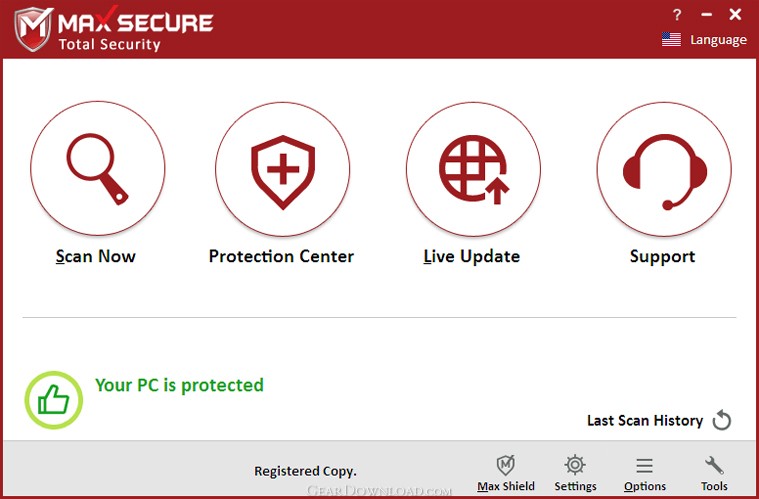Click the Protection Center label

pos(281,256)
